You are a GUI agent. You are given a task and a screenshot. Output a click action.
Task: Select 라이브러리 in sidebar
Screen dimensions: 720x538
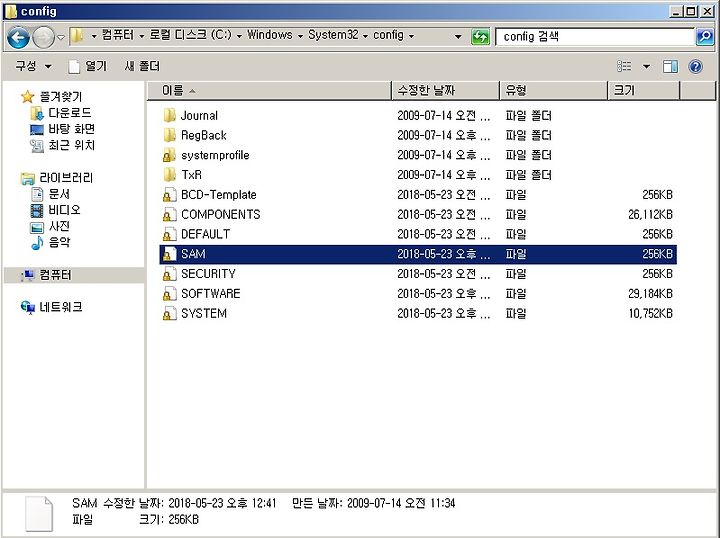pyautogui.click(x=66, y=178)
